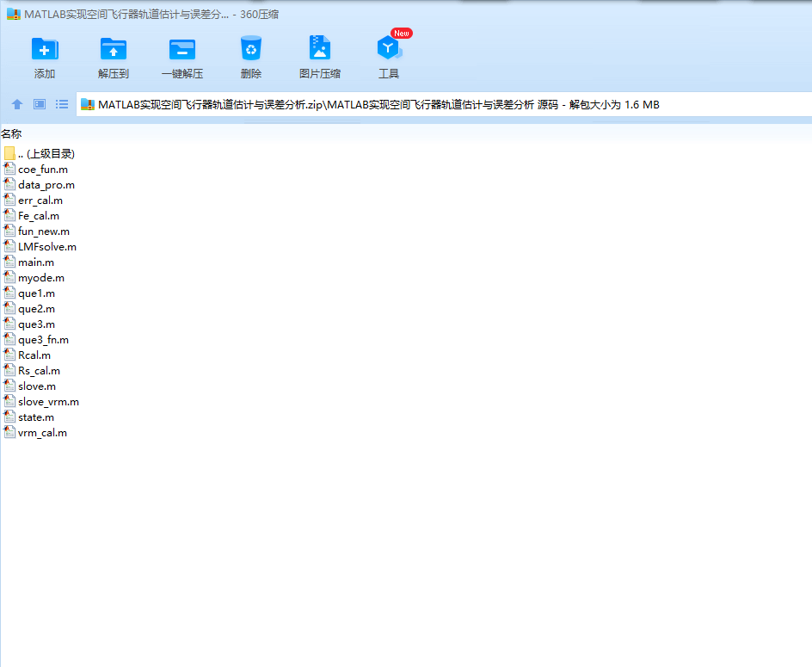Select the file name data_pro.m
The image size is (812, 667).
coord(46,185)
